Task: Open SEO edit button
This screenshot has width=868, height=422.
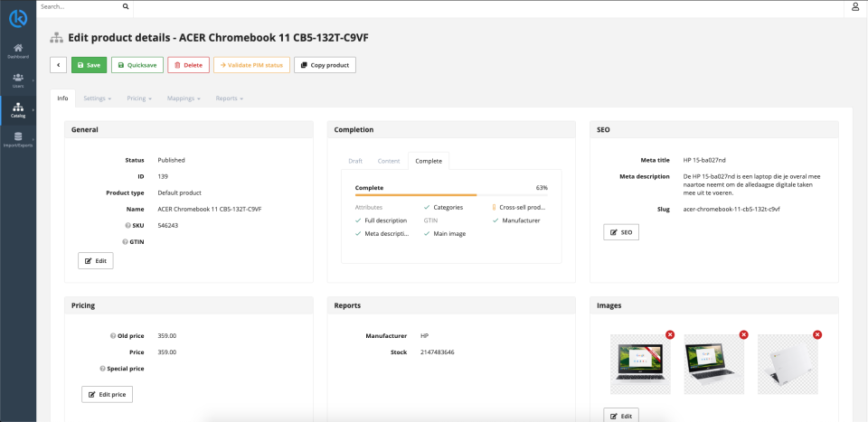Action: tap(621, 232)
